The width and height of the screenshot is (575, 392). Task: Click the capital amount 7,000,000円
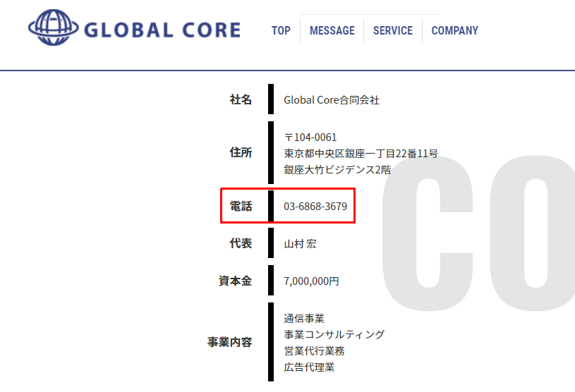(311, 281)
